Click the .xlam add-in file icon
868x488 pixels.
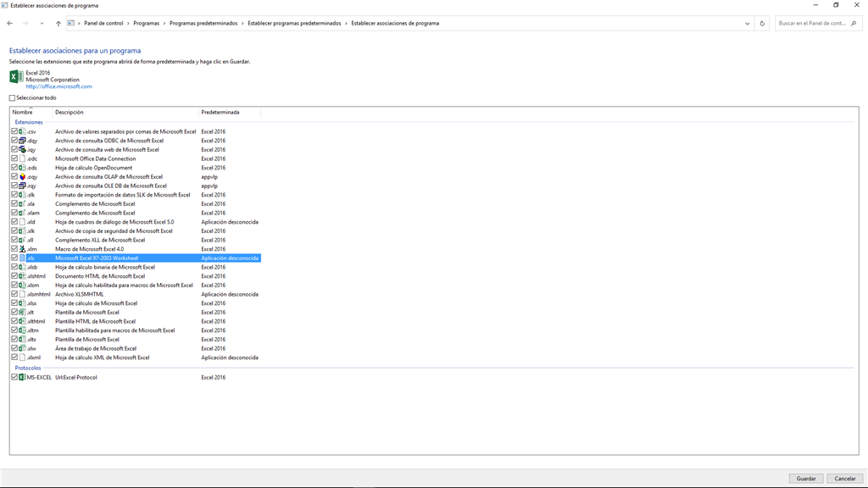coord(22,213)
